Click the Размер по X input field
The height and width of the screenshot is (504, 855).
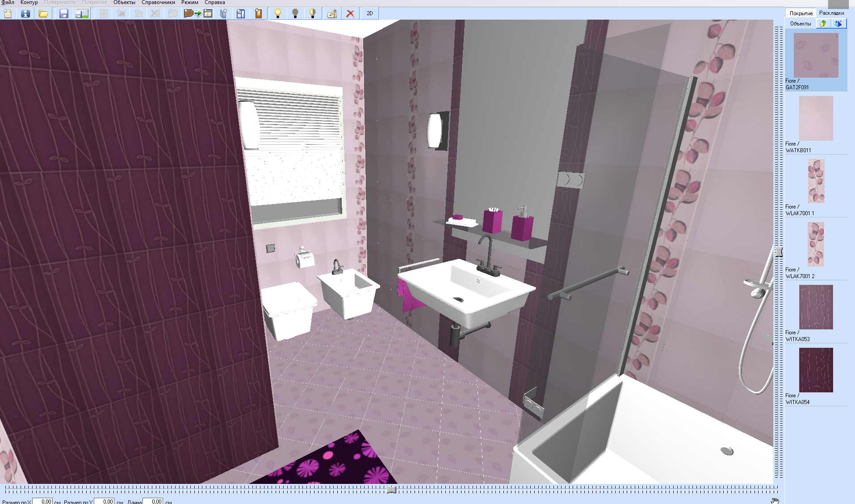point(42,501)
